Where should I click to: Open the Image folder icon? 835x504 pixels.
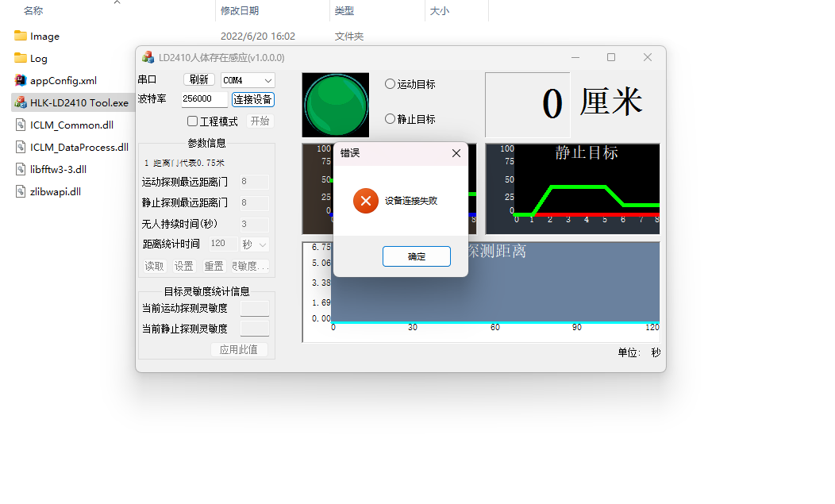point(20,36)
